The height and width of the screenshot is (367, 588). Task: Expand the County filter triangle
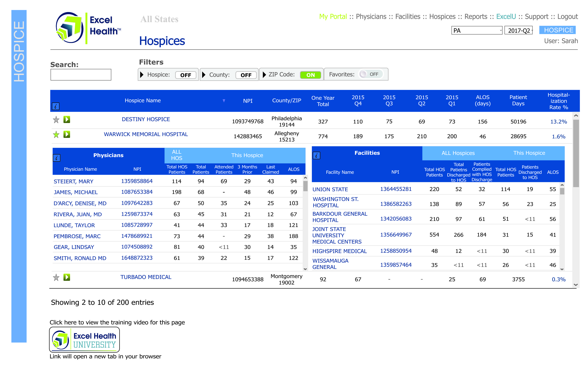(204, 75)
